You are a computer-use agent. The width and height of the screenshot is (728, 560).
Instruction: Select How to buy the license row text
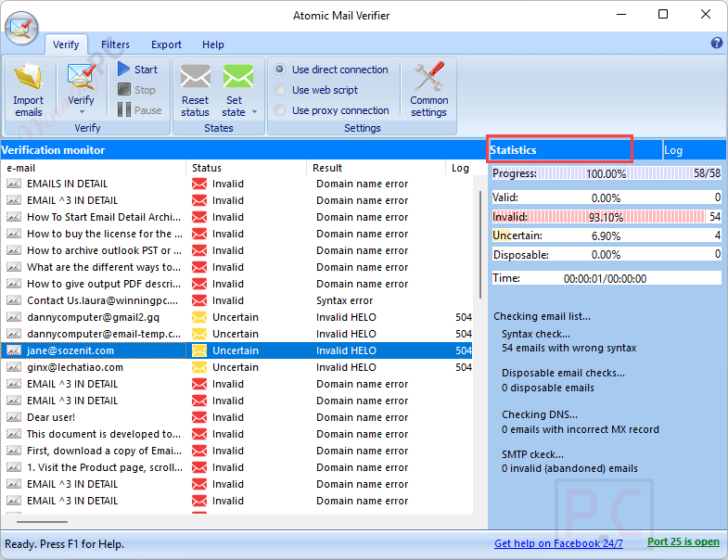(x=105, y=234)
